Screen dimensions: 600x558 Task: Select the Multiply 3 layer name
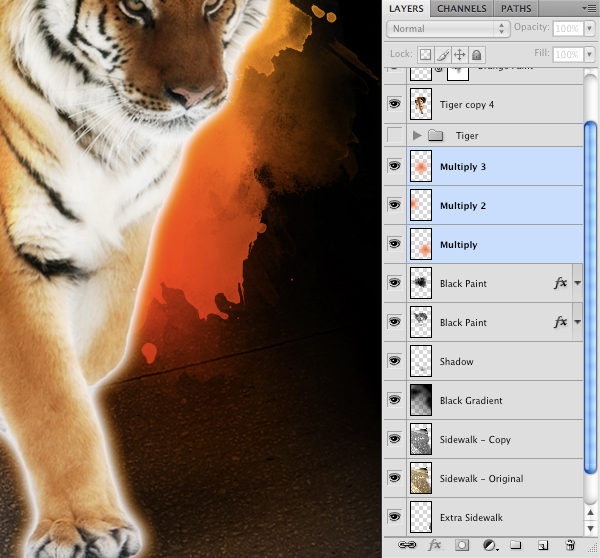[463, 166]
